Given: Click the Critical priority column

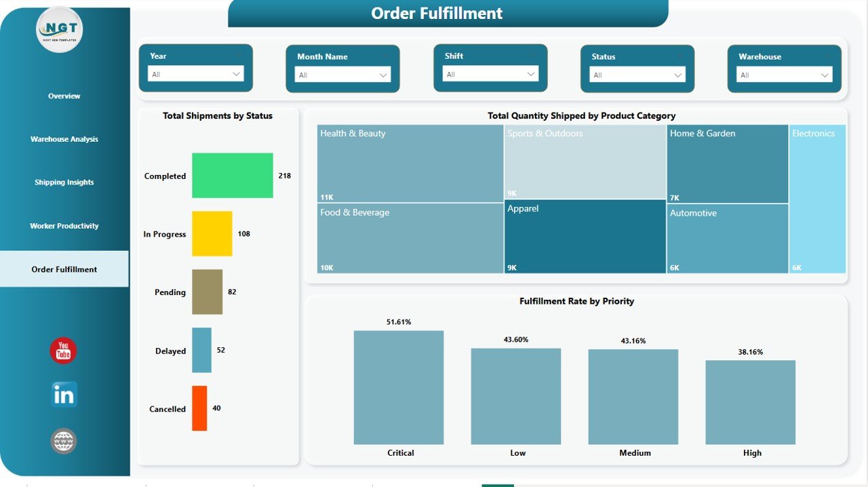Looking at the screenshot, I should [398, 387].
